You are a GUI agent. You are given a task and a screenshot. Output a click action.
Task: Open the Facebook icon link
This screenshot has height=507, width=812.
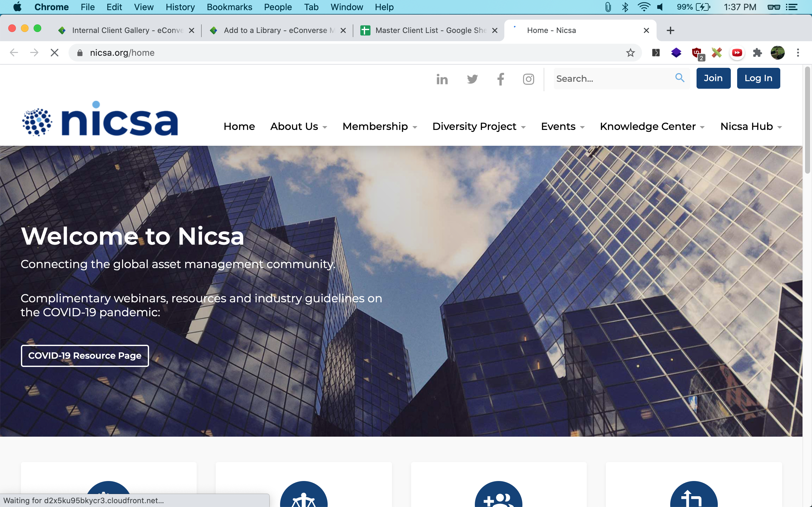point(500,79)
